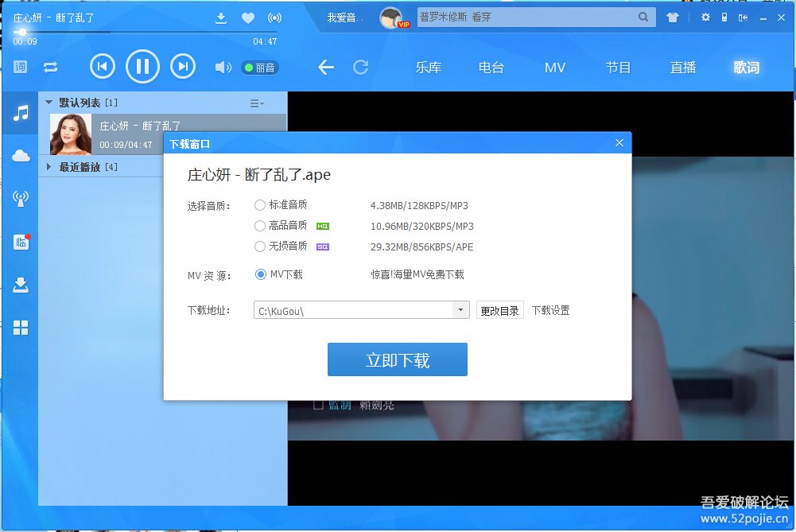Screen dimensions: 796x532
Task: Click the song title in player header
Action: click(54, 17)
